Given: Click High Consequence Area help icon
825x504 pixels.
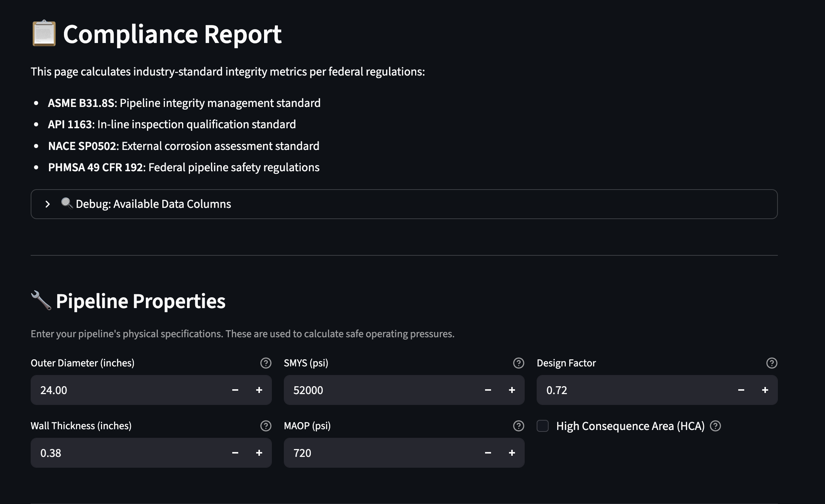Looking at the screenshot, I should tap(715, 426).
